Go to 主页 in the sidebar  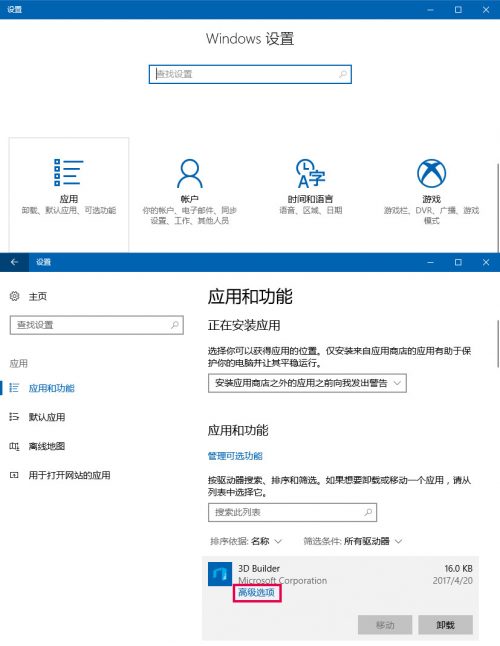click(x=37, y=296)
